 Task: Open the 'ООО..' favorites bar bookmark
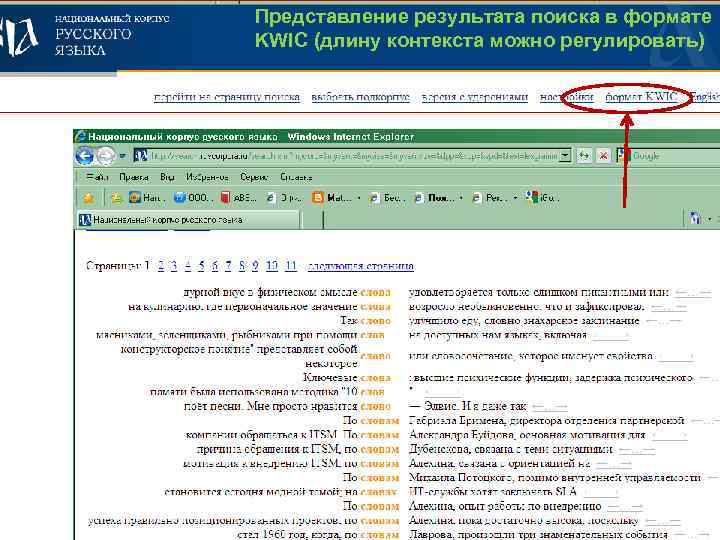click(x=192, y=198)
